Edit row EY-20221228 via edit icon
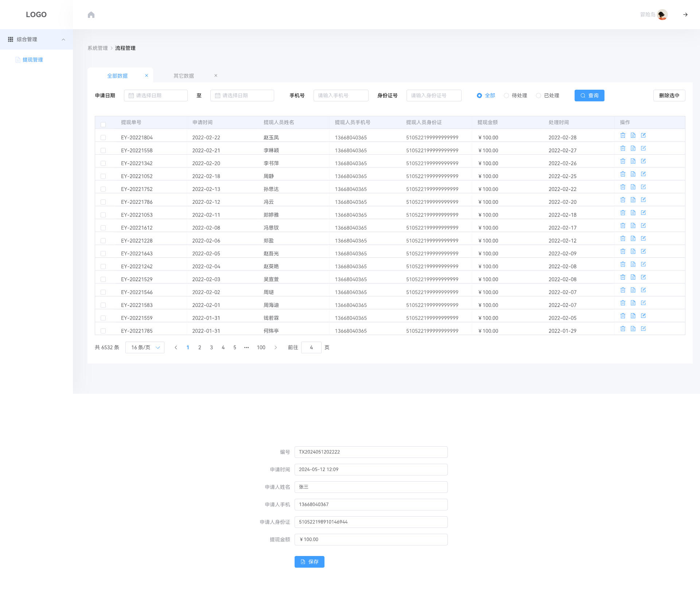 click(643, 238)
